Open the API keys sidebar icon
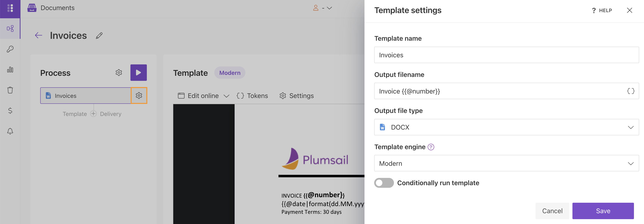This screenshot has width=644, height=224. tap(10, 49)
